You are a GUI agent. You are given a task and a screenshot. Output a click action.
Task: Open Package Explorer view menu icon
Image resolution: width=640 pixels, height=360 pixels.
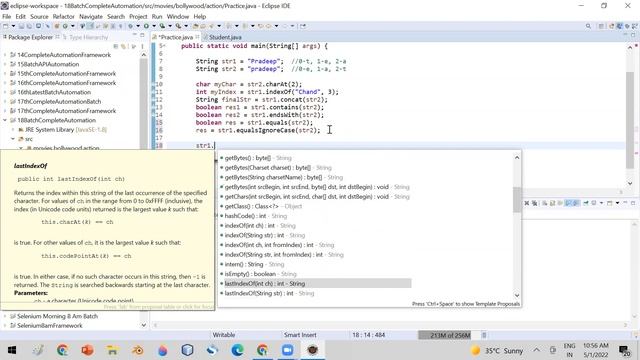[x=142, y=46]
